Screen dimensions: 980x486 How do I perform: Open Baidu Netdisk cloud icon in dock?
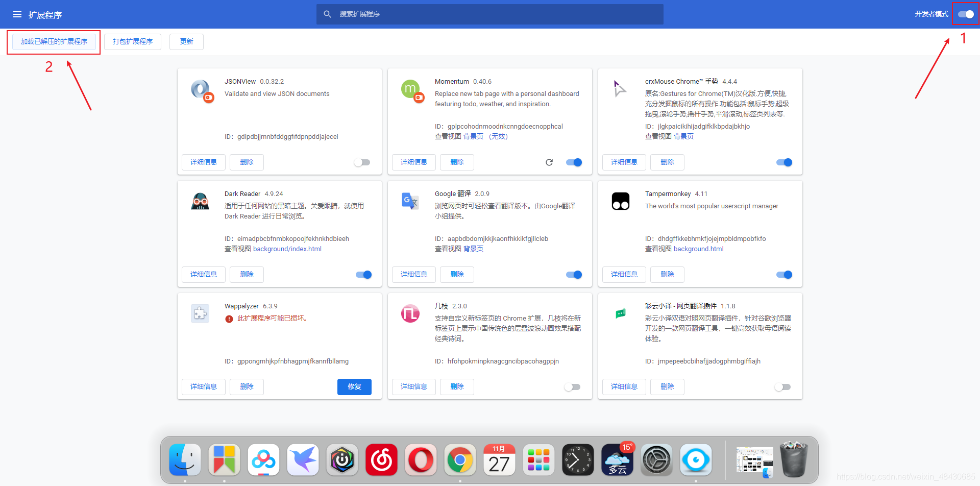(263, 459)
